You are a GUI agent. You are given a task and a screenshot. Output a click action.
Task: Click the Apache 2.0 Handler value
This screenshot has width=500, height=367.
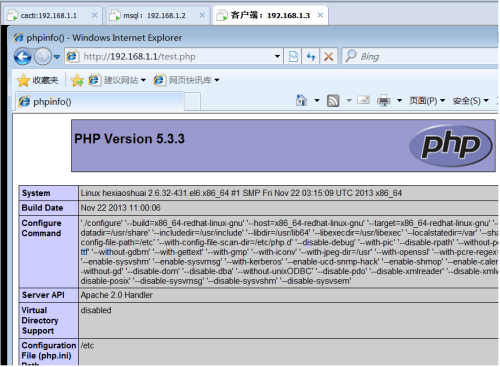117,295
